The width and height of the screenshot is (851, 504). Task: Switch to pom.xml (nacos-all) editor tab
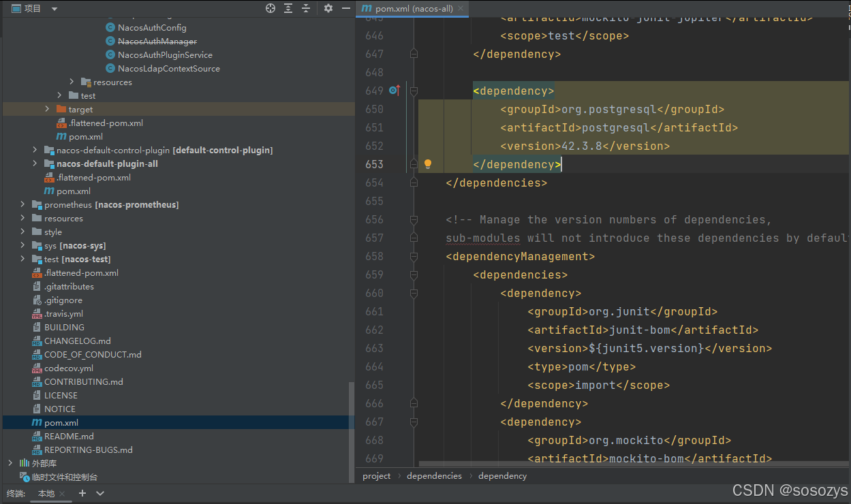pyautogui.click(x=413, y=9)
